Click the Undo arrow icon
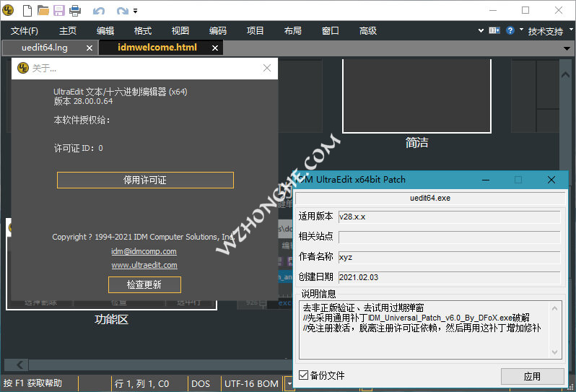The image size is (576, 392). click(99, 11)
